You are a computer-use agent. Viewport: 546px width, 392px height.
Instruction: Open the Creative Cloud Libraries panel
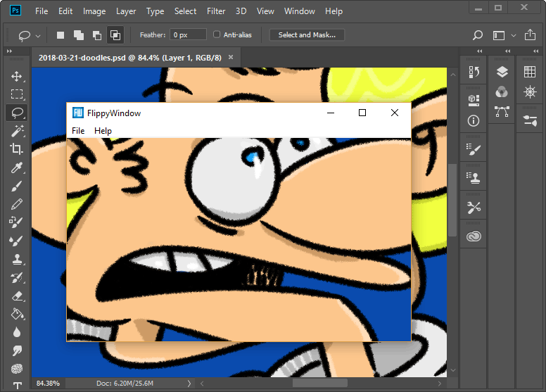[474, 236]
